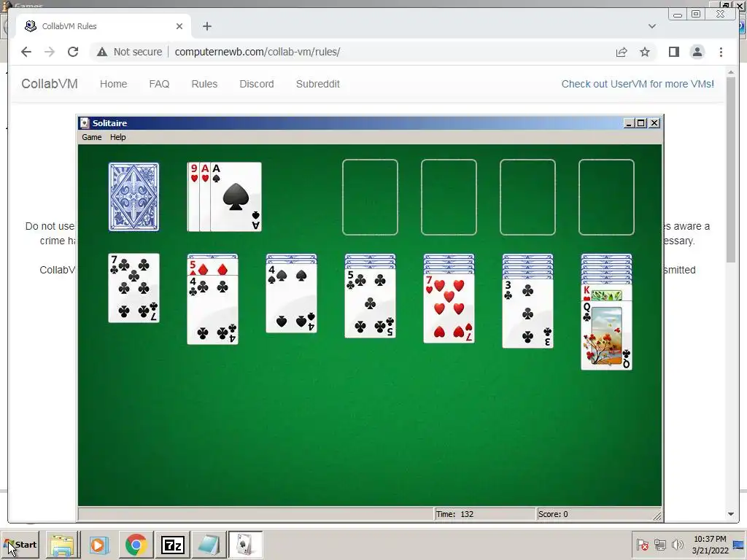Viewport: 747px width, 560px height.
Task: Open Windows Explorer from the taskbar
Action: click(x=63, y=545)
